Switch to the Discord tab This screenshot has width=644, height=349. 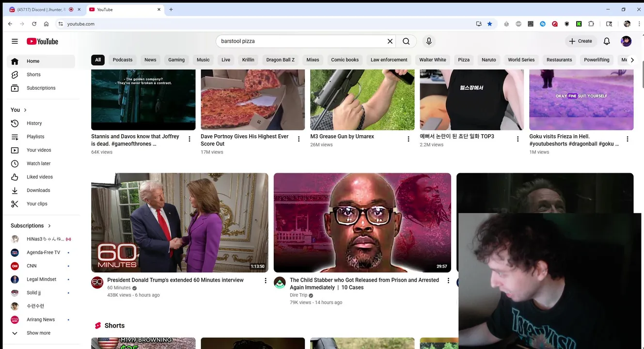pos(42,10)
